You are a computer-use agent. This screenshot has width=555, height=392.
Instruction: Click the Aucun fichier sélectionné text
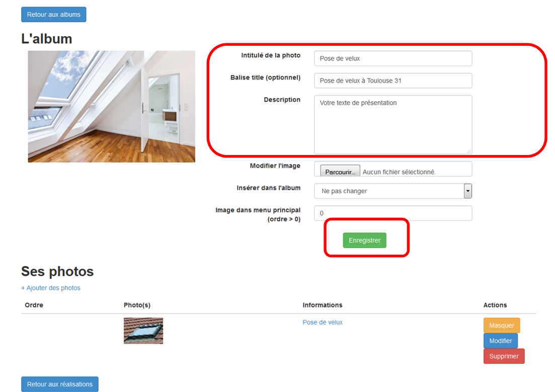tap(399, 172)
